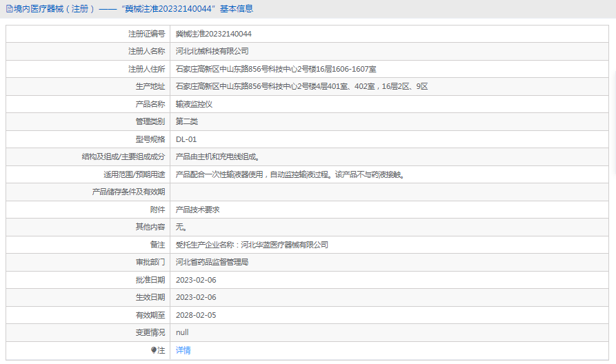Screen dimensions: 616x364
Task: Click the bulb icon beside 注 label
Action: tap(154, 350)
